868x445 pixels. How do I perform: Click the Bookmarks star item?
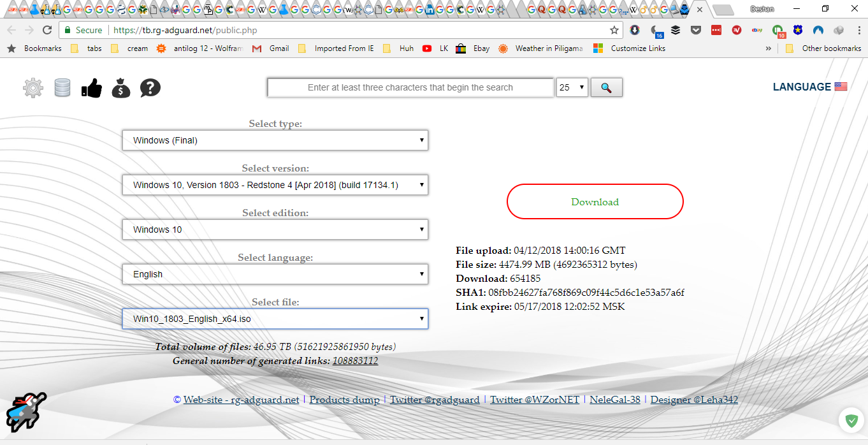tap(35, 48)
